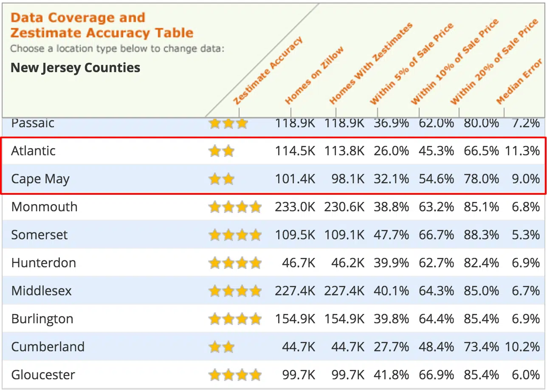
Task: Select the Homes on Zillow column header
Action: 314,76
